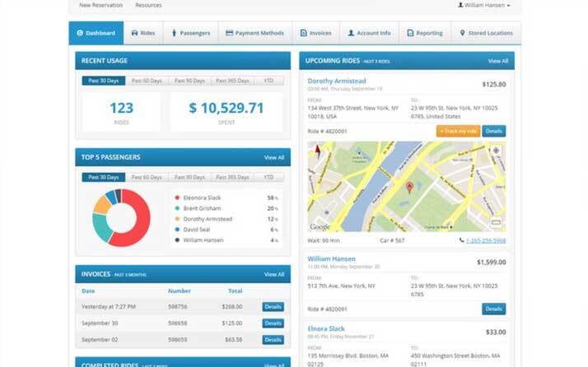
Task: Open the Rides tab car icon
Action: pyautogui.click(x=134, y=34)
